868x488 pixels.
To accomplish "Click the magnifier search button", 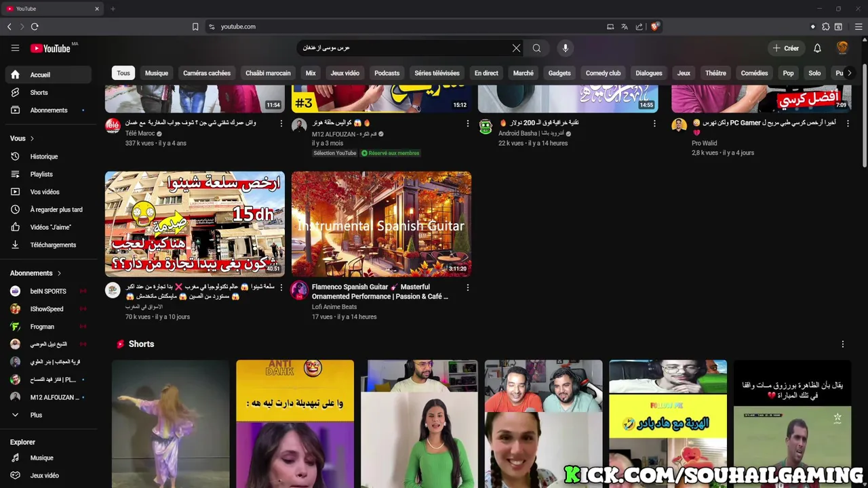I will coord(536,48).
